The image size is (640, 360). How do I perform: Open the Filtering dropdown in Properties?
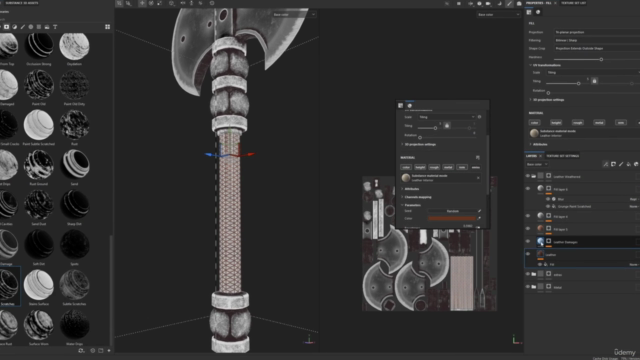[597, 40]
